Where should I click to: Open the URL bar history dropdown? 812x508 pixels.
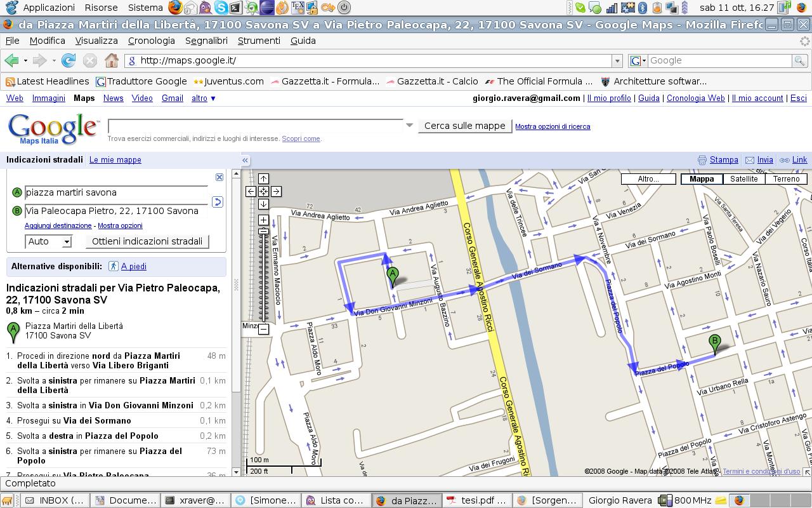617,60
